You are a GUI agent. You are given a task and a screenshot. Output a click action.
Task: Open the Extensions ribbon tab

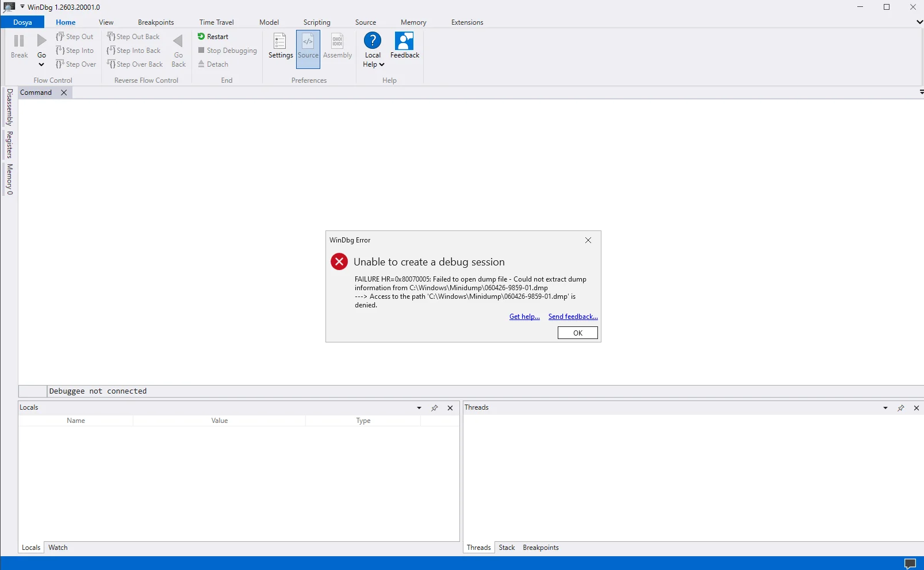(x=467, y=22)
